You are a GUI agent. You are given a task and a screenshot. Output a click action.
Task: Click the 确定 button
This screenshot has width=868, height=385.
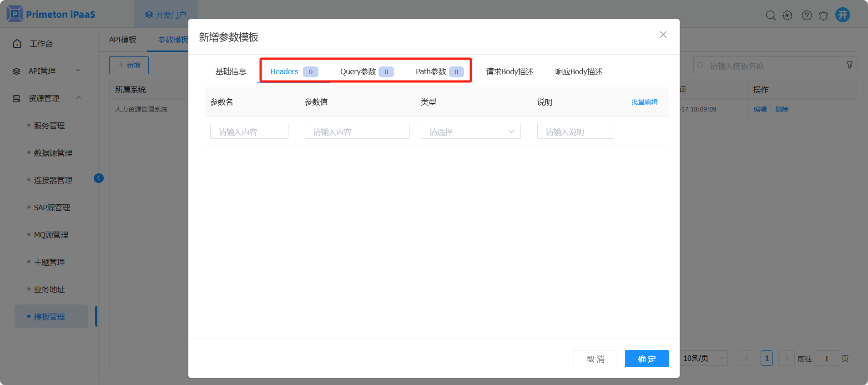(646, 359)
